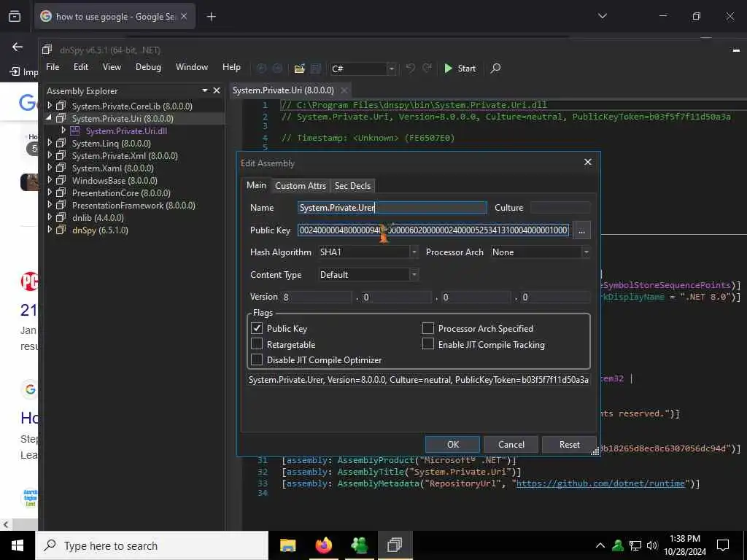
Task: Close the Edit Assembly dialog
Action: (588, 162)
